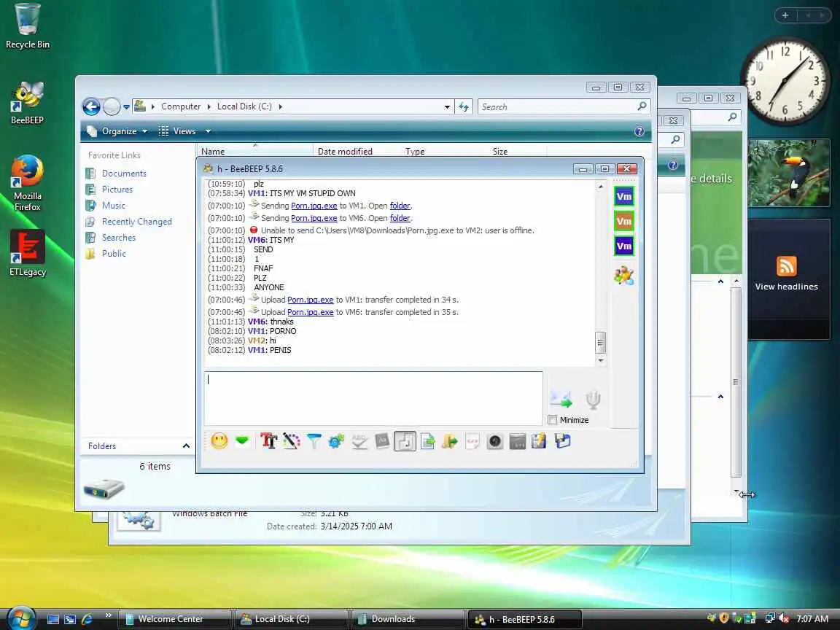
Task: Click the yellow security shield tray icon
Action: tap(724, 618)
